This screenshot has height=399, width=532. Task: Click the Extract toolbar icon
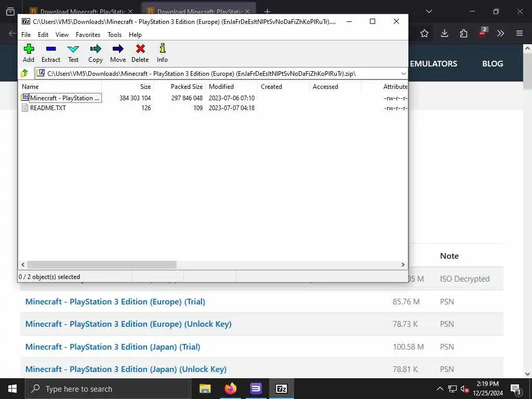(x=51, y=49)
